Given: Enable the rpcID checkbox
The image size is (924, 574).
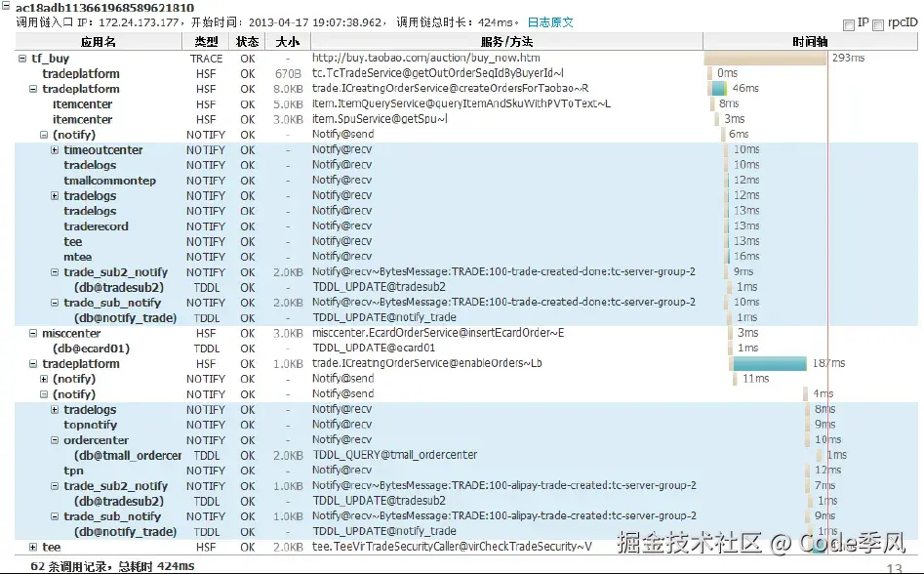Looking at the screenshot, I should tap(878, 24).
